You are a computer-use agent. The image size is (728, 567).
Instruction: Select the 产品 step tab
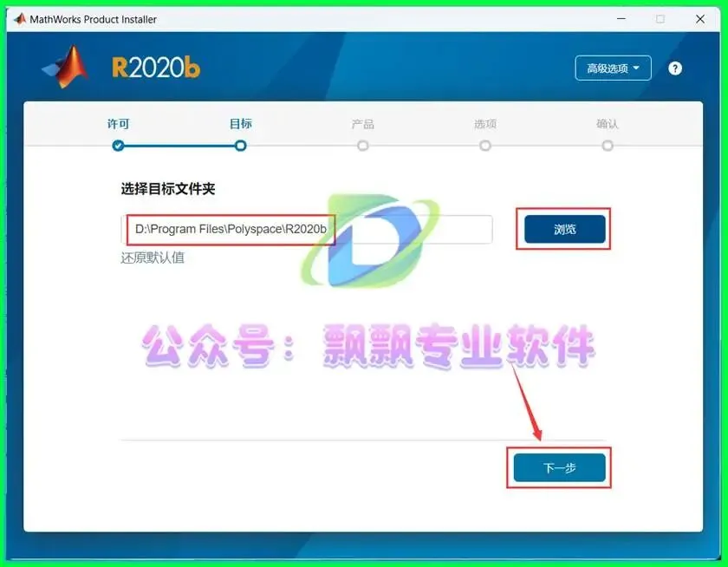pyautogui.click(x=362, y=124)
